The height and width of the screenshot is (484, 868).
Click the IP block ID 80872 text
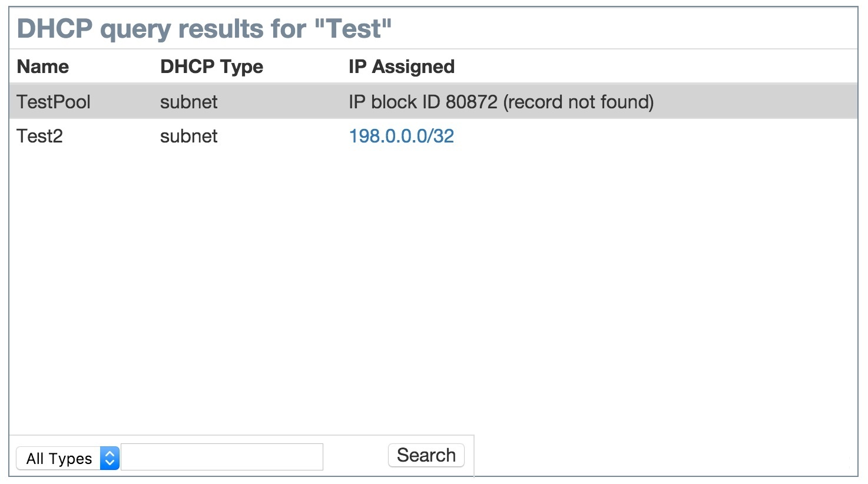(x=423, y=102)
